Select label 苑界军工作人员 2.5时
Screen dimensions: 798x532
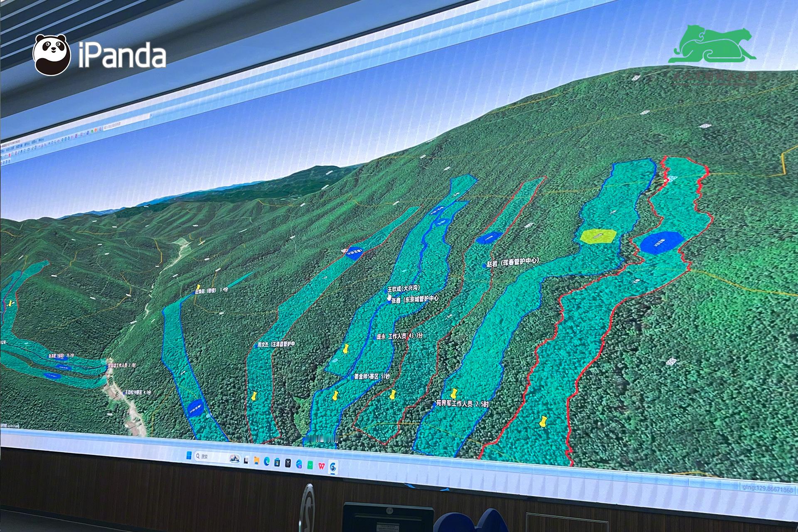pyautogui.click(x=461, y=403)
